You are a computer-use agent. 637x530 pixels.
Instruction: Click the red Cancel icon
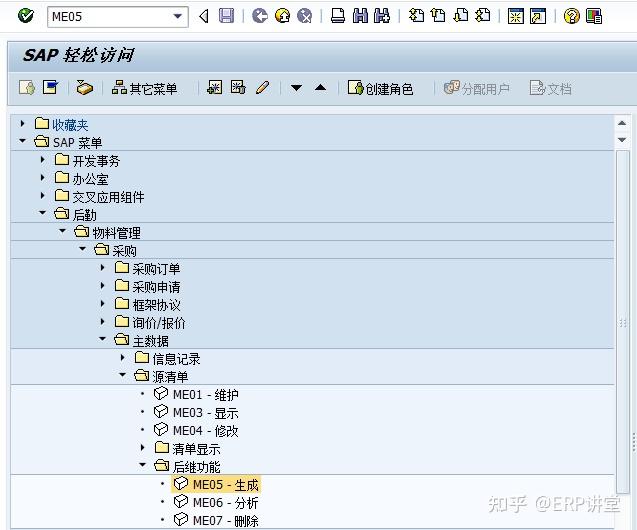click(x=305, y=16)
